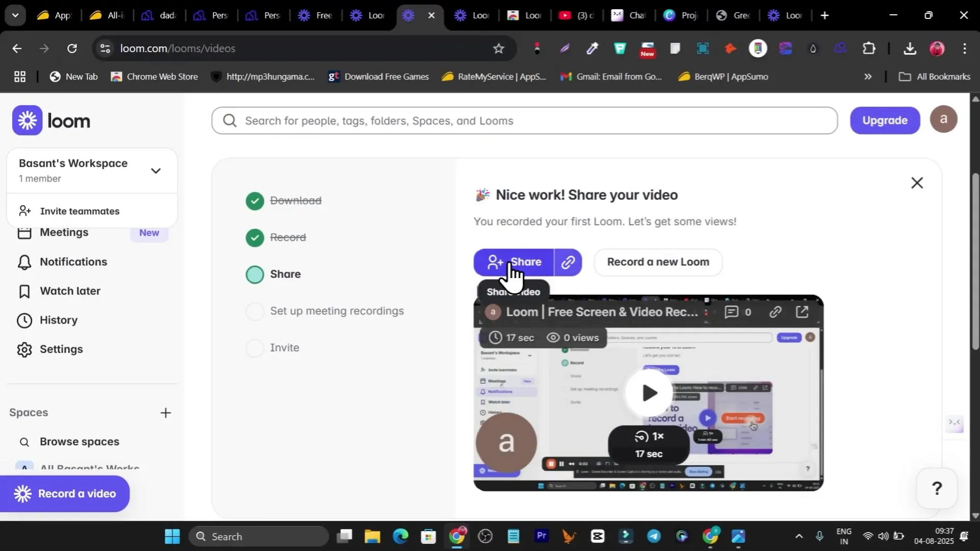Click the Loom search field
The height and width of the screenshot is (551, 980).
coord(524,121)
